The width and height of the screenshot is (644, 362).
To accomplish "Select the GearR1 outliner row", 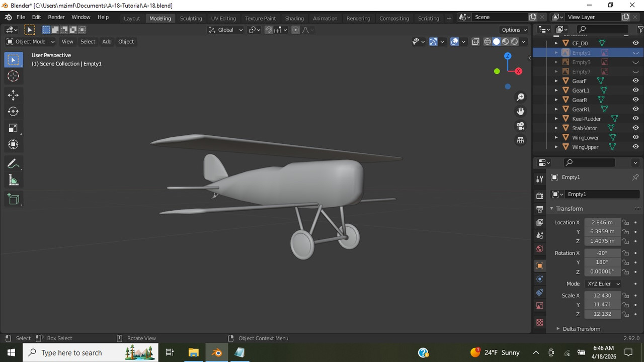I will [x=588, y=109].
